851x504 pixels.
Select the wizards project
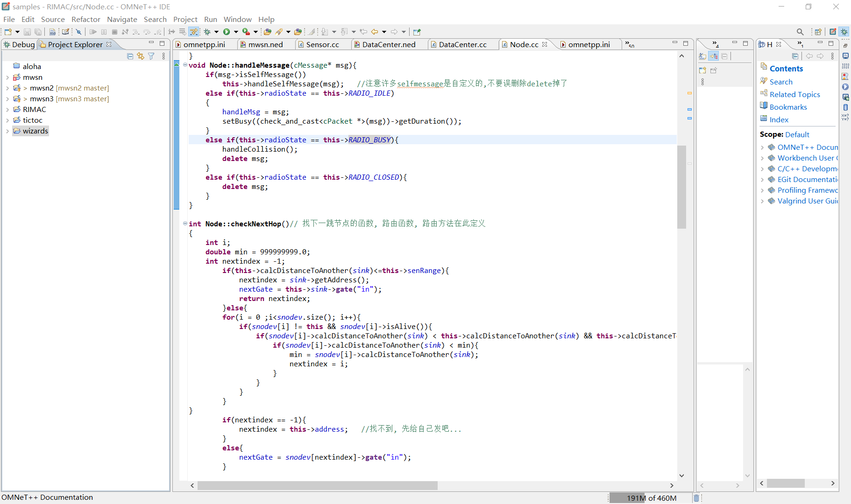[31, 131]
